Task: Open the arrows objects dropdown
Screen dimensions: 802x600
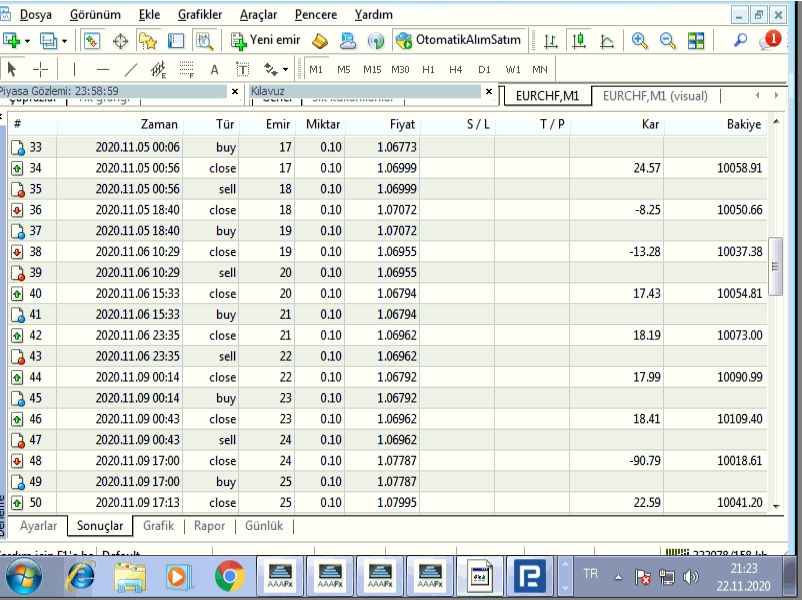Action: 285,70
